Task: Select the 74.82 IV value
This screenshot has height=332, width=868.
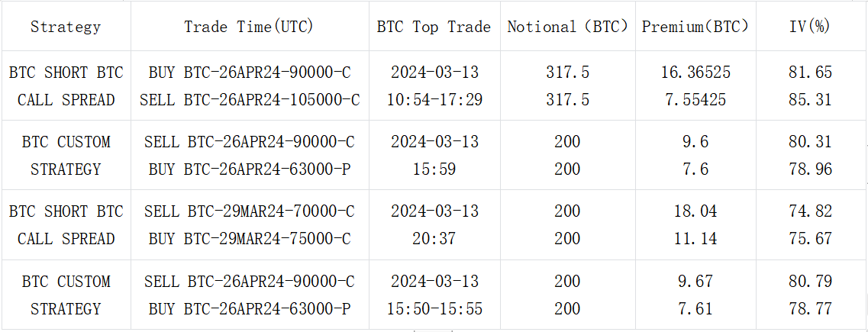Action: [x=809, y=211]
